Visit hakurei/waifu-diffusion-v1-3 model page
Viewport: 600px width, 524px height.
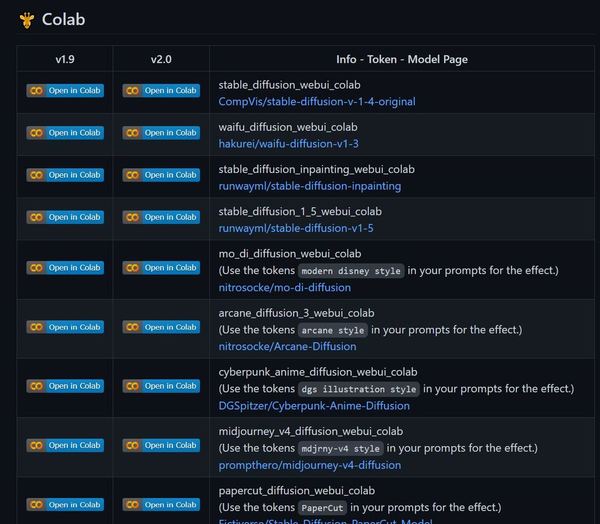tap(289, 144)
